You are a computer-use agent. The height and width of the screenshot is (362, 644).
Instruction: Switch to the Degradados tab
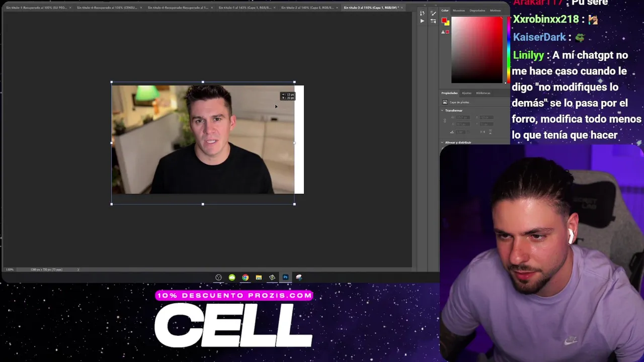coord(477,11)
